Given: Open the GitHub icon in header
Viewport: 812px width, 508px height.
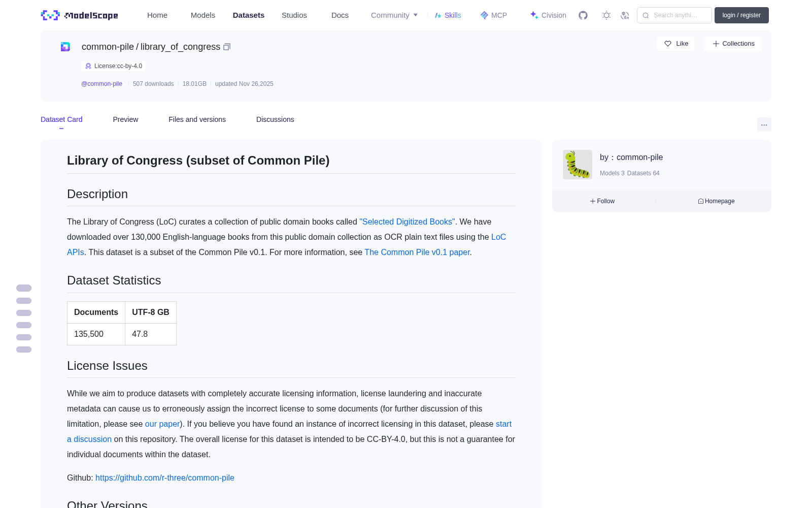Looking at the screenshot, I should pyautogui.click(x=583, y=15).
